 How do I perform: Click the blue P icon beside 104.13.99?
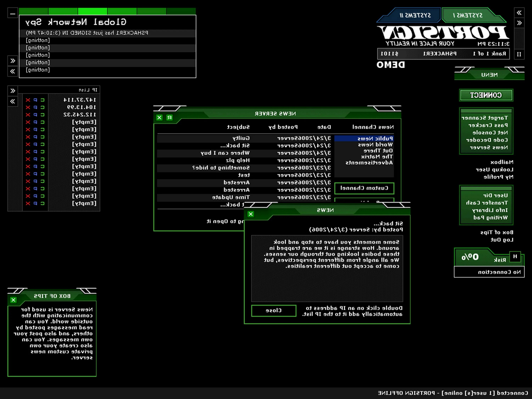[x=35, y=107]
